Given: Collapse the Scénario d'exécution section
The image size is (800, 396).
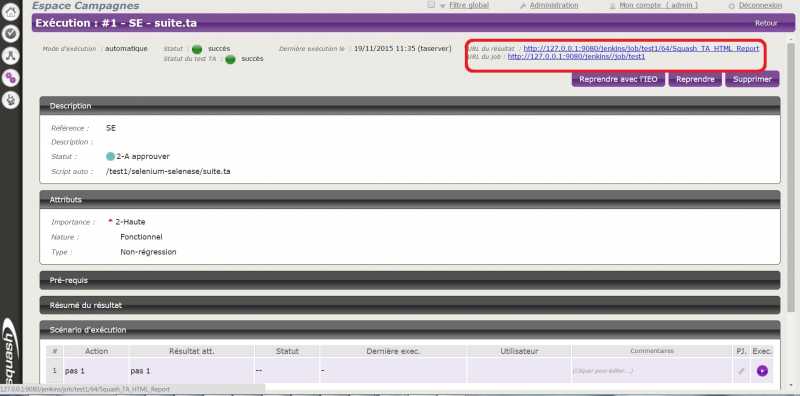Looking at the screenshot, I should 410,330.
